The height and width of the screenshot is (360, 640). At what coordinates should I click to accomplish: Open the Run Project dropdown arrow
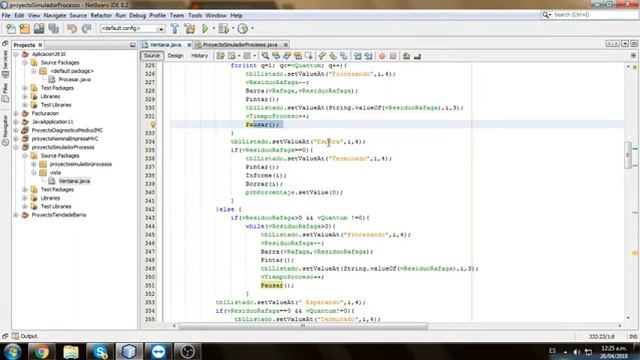213,29
